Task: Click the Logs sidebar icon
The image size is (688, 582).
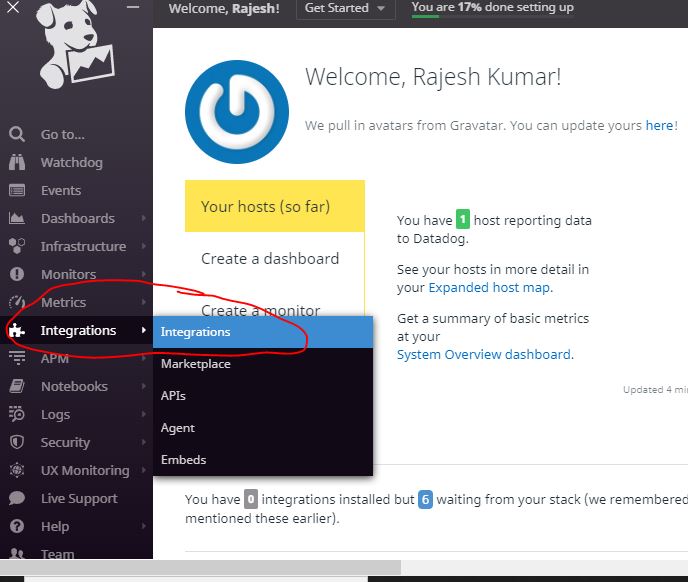Action: (x=17, y=414)
